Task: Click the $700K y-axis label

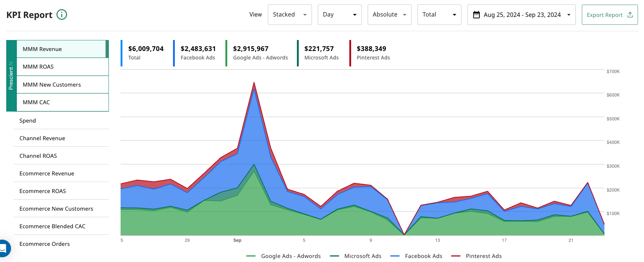Action: click(613, 72)
